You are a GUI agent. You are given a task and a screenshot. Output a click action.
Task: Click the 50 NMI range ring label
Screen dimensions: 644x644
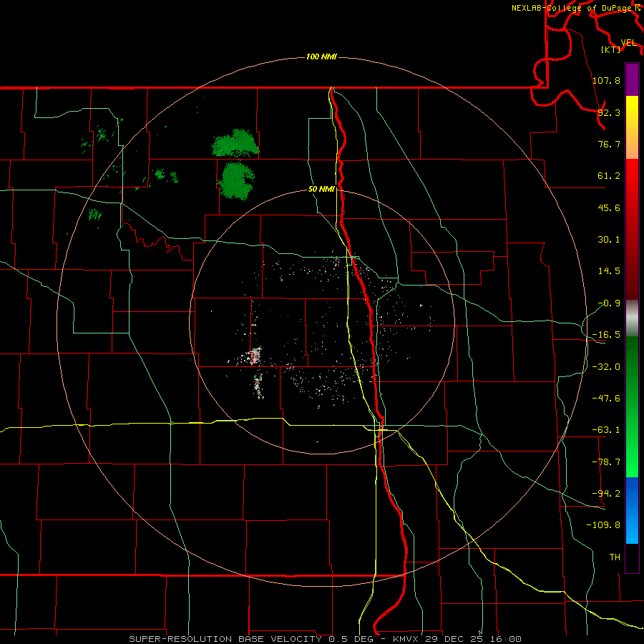pos(321,190)
